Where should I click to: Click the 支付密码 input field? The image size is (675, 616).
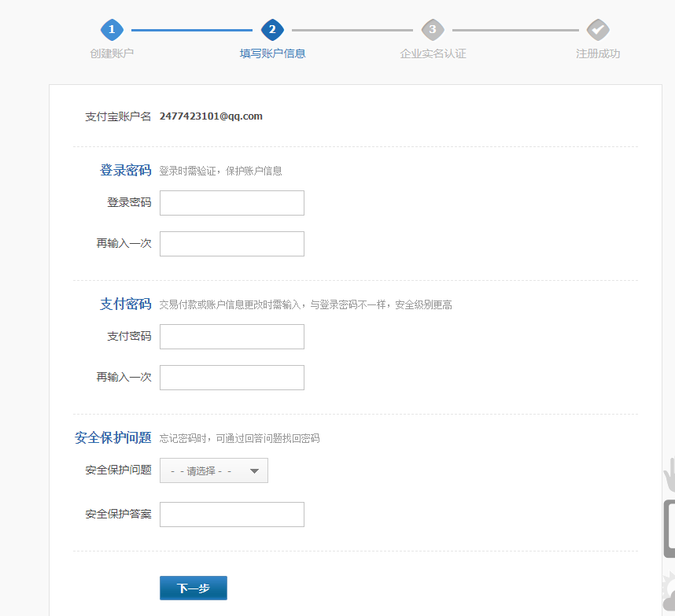click(x=231, y=337)
